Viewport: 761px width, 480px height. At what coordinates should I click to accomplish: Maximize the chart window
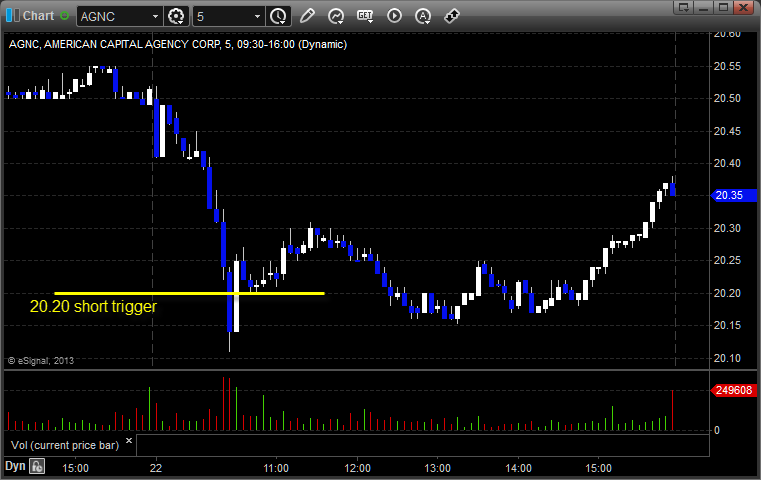click(723, 7)
